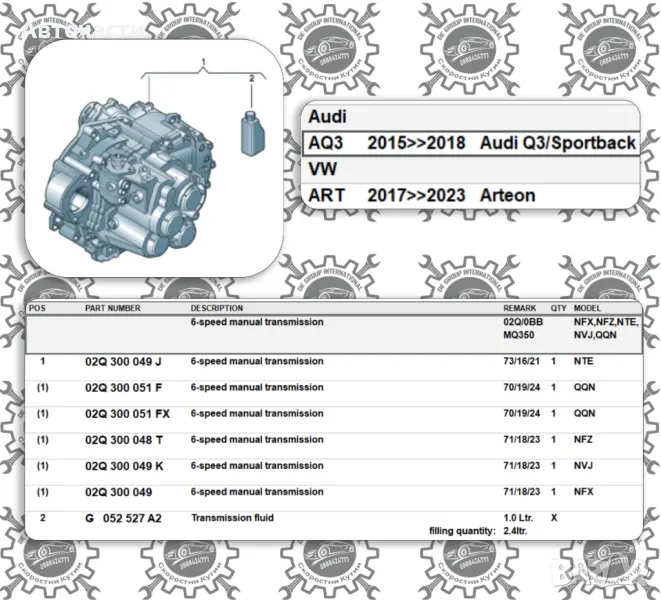Click model code NVJ in 049 K row

click(x=583, y=465)
